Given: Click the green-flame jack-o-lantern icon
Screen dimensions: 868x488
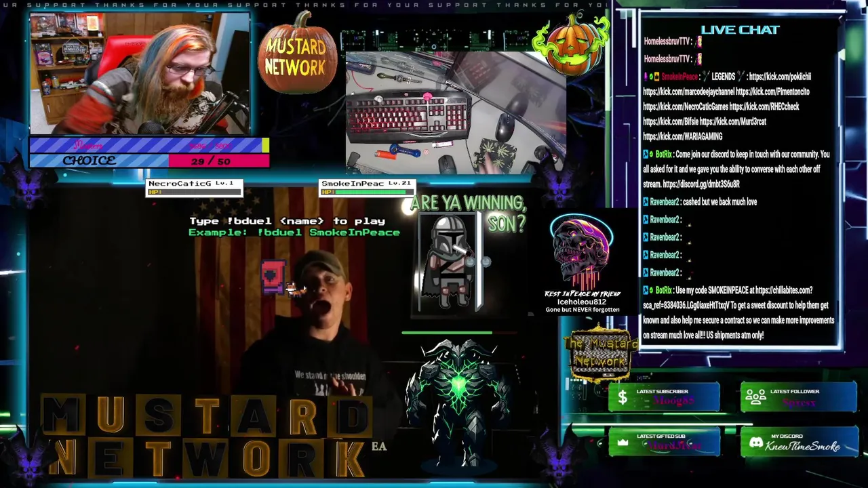Looking at the screenshot, I should tap(572, 43).
